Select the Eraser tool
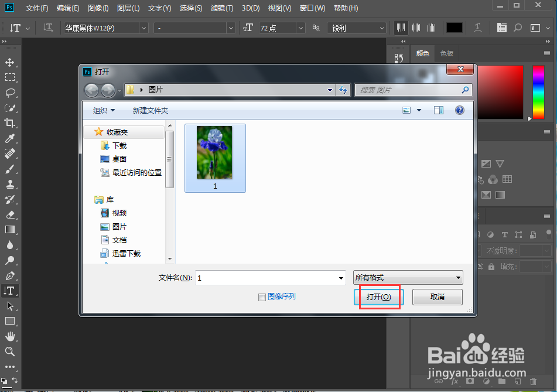Viewport: 557px width, 392px height. click(9, 214)
